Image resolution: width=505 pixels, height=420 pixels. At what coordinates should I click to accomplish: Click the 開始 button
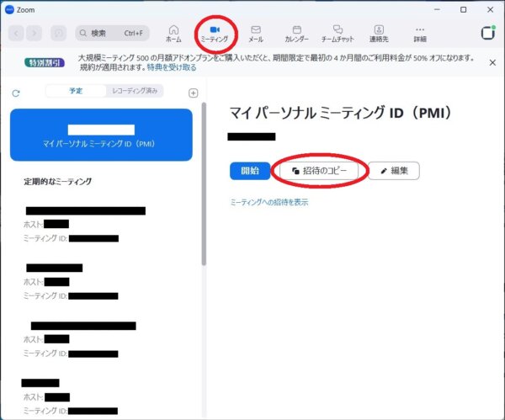pos(250,171)
